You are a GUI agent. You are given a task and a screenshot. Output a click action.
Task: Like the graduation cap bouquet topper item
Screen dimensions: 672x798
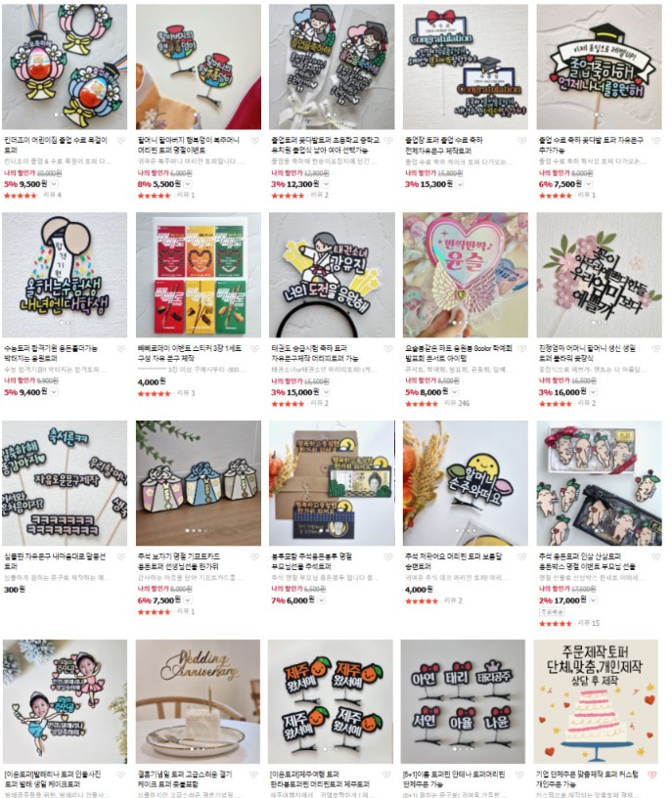655,141
